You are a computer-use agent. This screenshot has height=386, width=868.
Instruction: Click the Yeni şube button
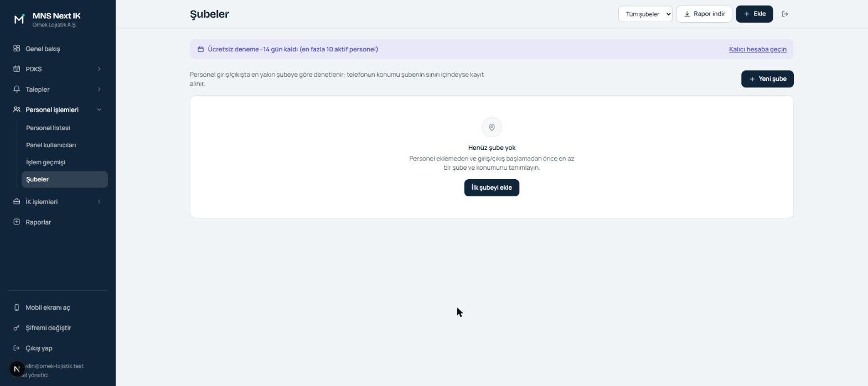(x=767, y=79)
